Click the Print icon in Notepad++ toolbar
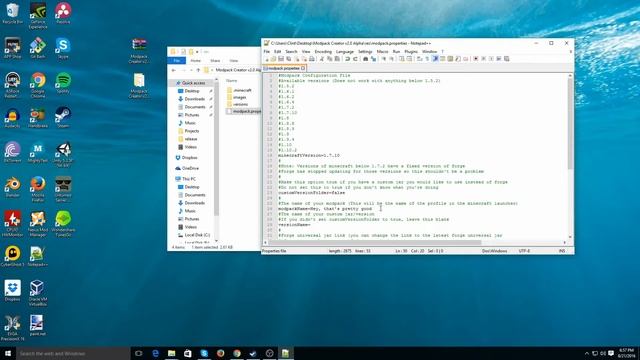The width and height of the screenshot is (640, 360). 312,59
